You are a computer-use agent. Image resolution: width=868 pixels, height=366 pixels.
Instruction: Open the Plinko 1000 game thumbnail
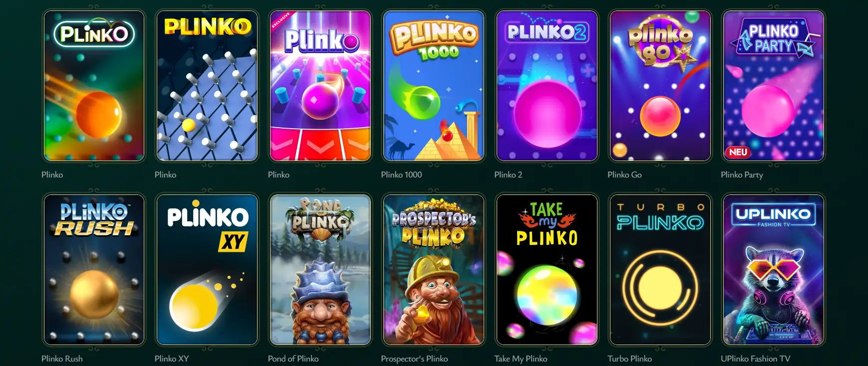(433, 86)
